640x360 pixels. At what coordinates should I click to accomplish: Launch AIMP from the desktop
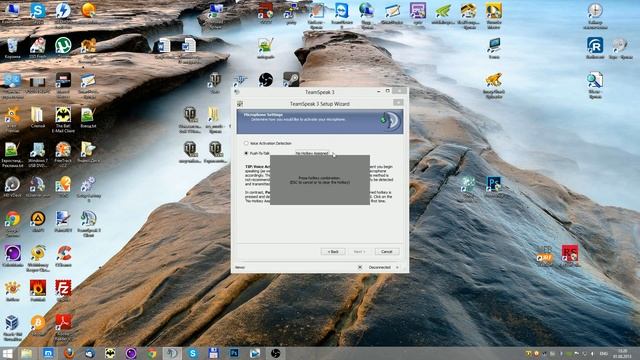[38, 222]
